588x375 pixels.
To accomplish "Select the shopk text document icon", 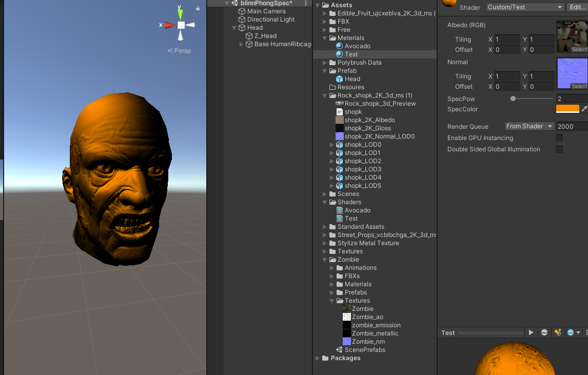I will pos(339,112).
